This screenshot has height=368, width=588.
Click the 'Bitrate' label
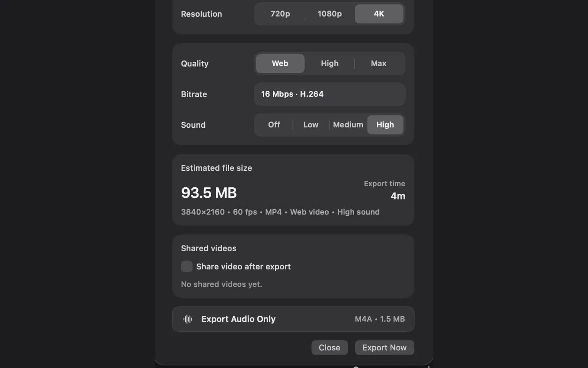(194, 94)
